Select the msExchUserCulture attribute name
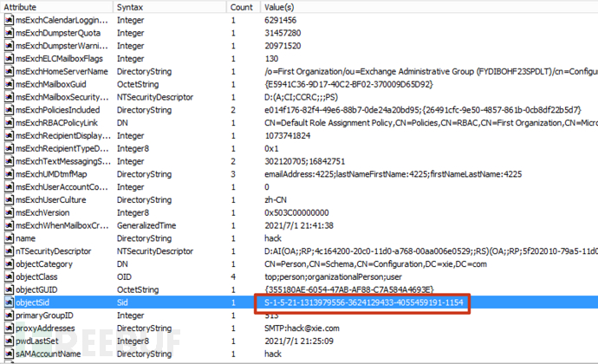The height and width of the screenshot is (364, 598). [51, 200]
